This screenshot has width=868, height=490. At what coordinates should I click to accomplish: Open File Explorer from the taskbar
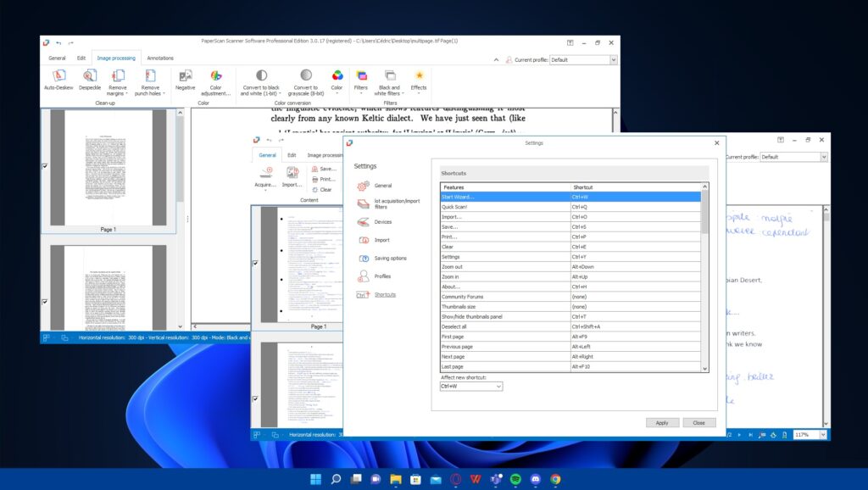coord(396,479)
